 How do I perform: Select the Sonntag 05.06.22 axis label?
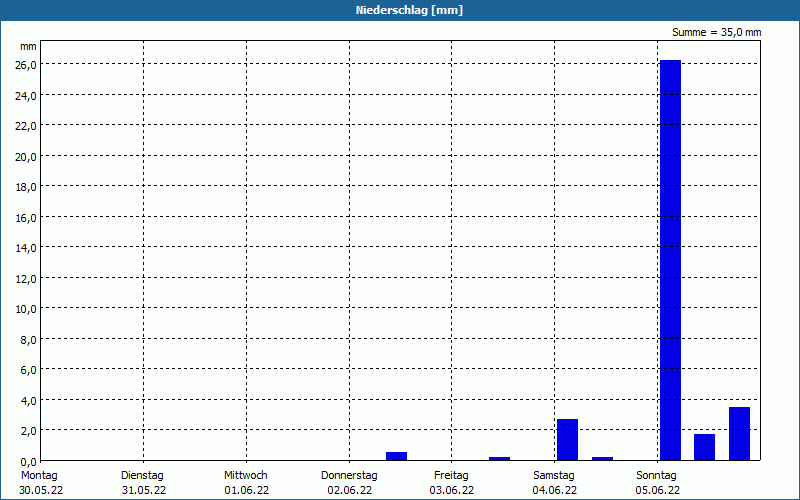(x=657, y=483)
